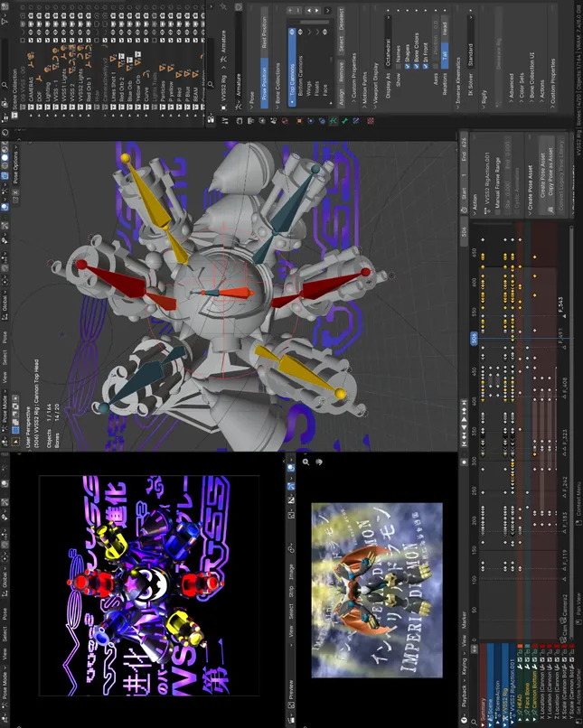Open the timeline Keying menu
Screen dimensions: 583x728
(464, 667)
